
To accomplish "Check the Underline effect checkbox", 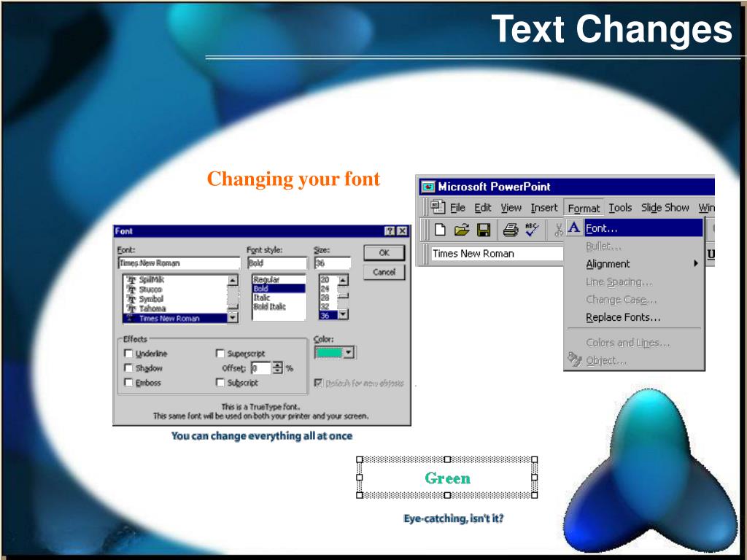I will coord(128,354).
